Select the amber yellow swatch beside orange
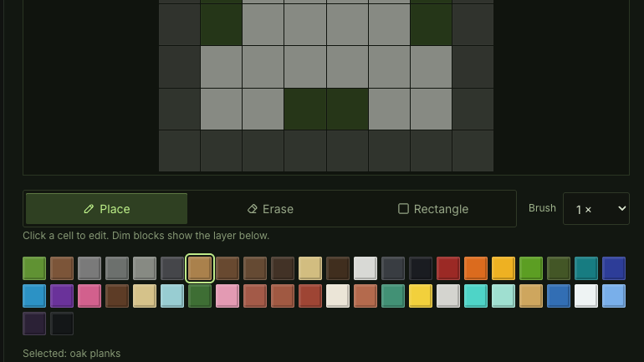644x362 pixels. pyautogui.click(x=503, y=268)
